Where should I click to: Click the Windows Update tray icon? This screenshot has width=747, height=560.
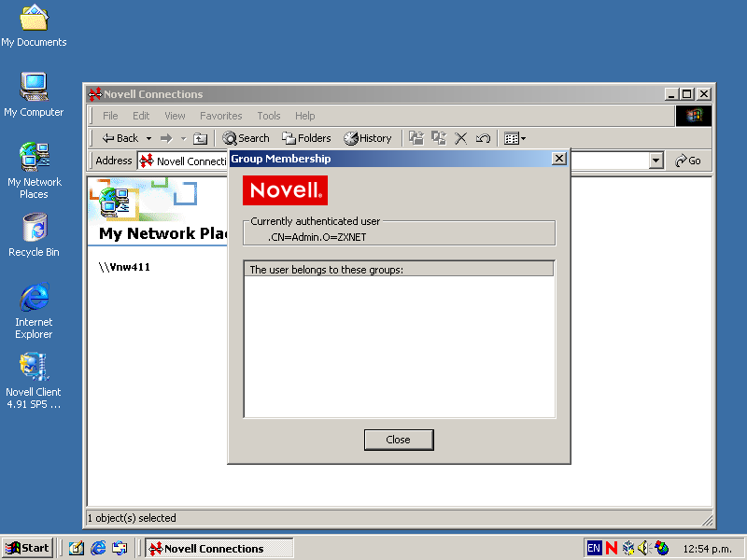[662, 548]
